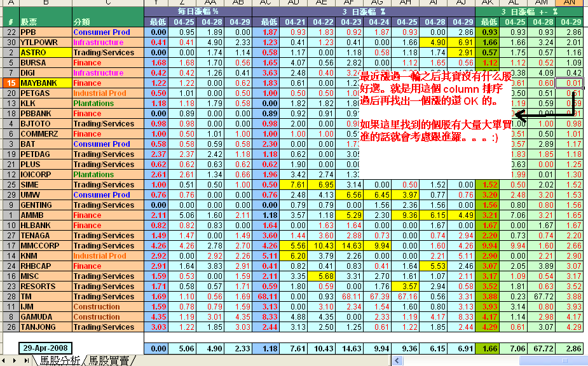
Task: Select the GAMUDA stock cell
Action: (44, 317)
